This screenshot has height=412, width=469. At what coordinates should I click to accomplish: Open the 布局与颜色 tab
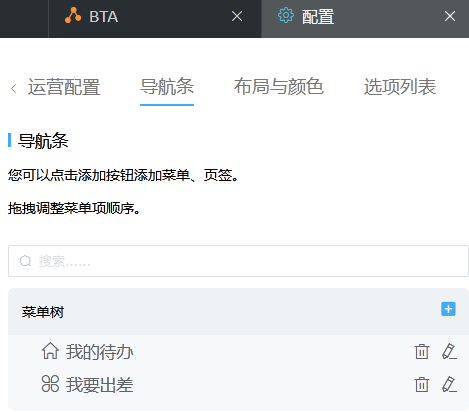coord(279,87)
